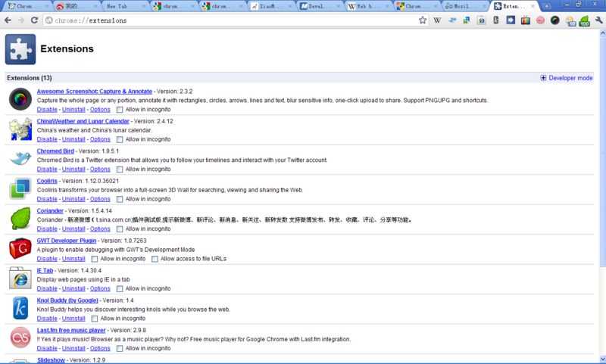Disable ChinaWeather and Lunar Calendar

click(x=47, y=139)
